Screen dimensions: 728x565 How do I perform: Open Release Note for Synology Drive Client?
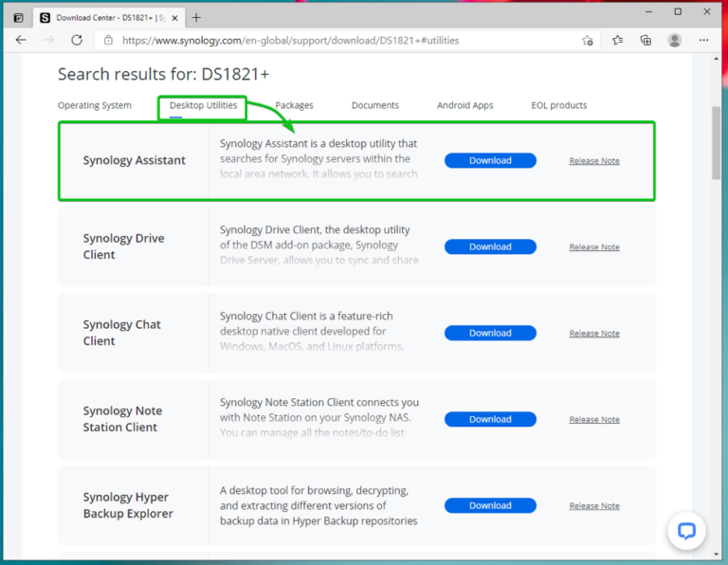pos(594,247)
